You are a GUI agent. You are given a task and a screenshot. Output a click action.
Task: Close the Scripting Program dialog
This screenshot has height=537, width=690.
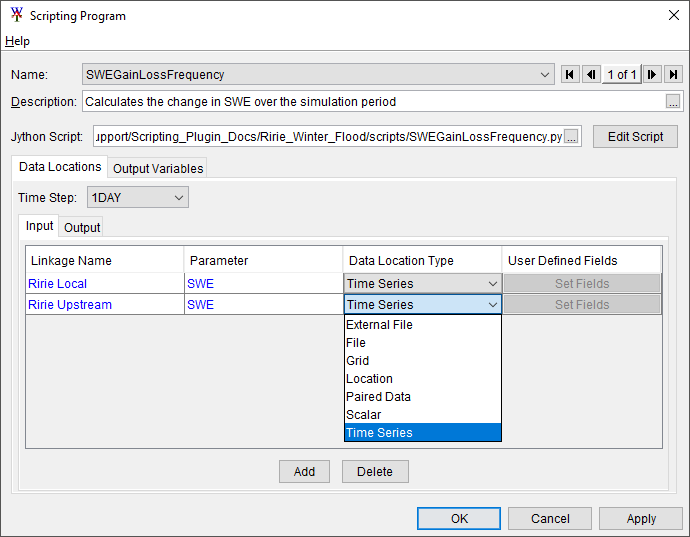click(x=671, y=16)
